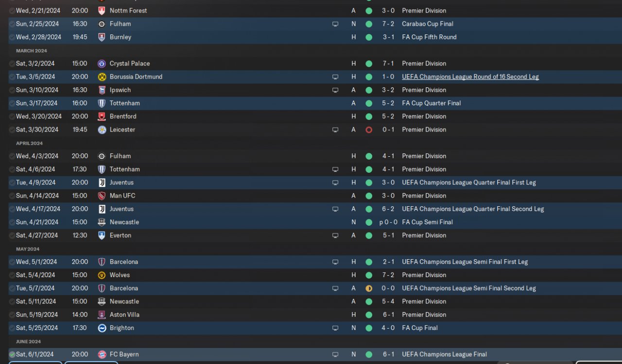Open the Aston Villa team link
The image size is (622, 364).
(124, 315)
